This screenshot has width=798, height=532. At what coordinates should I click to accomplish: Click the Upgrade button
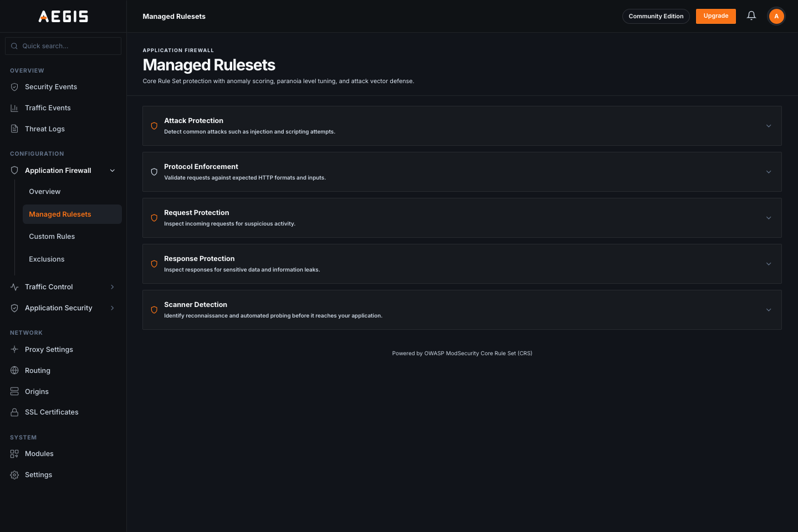coord(716,16)
